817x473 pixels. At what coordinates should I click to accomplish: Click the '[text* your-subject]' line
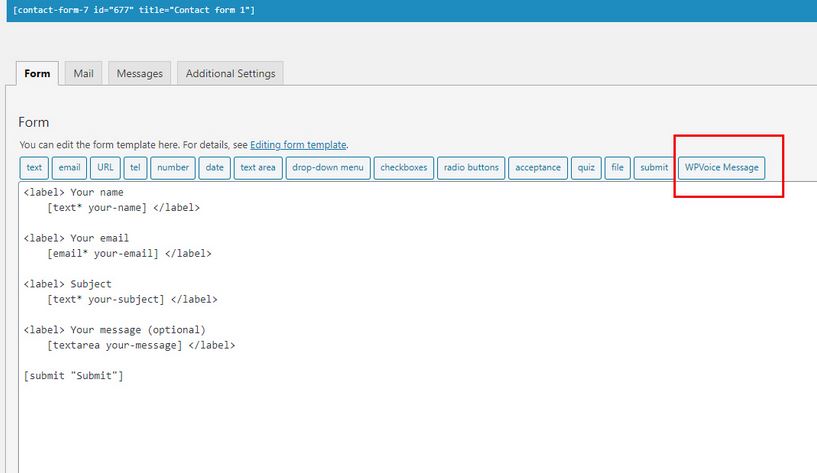(x=132, y=300)
